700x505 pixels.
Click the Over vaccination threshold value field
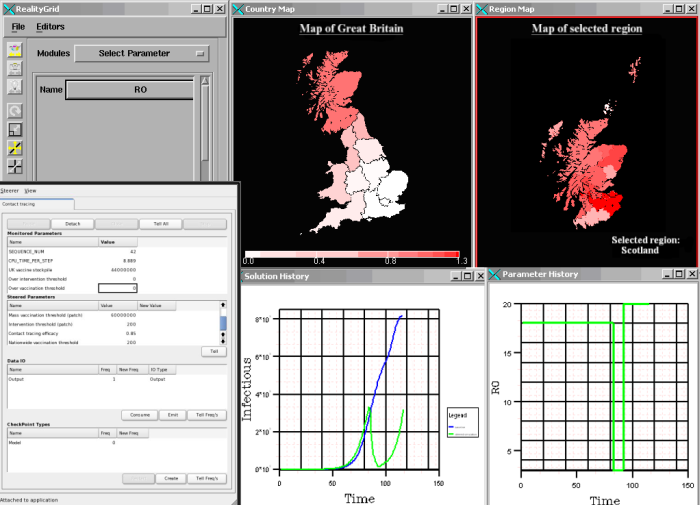pos(117,288)
